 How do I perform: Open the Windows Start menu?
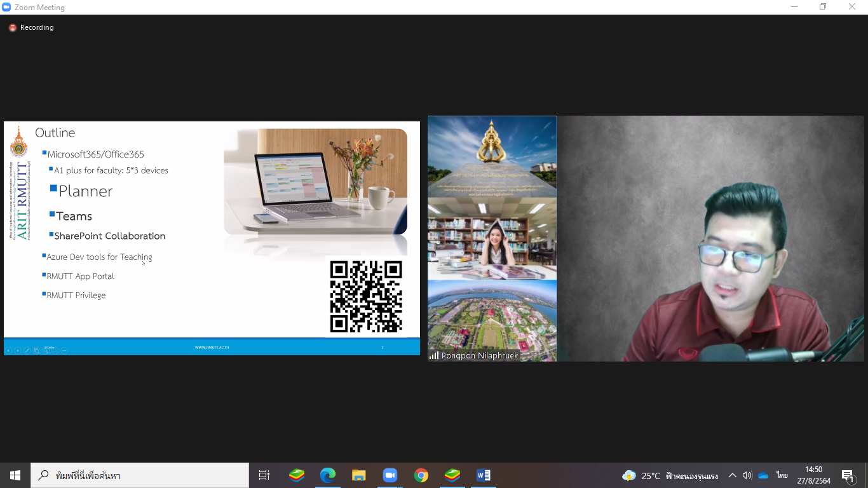coord(15,475)
